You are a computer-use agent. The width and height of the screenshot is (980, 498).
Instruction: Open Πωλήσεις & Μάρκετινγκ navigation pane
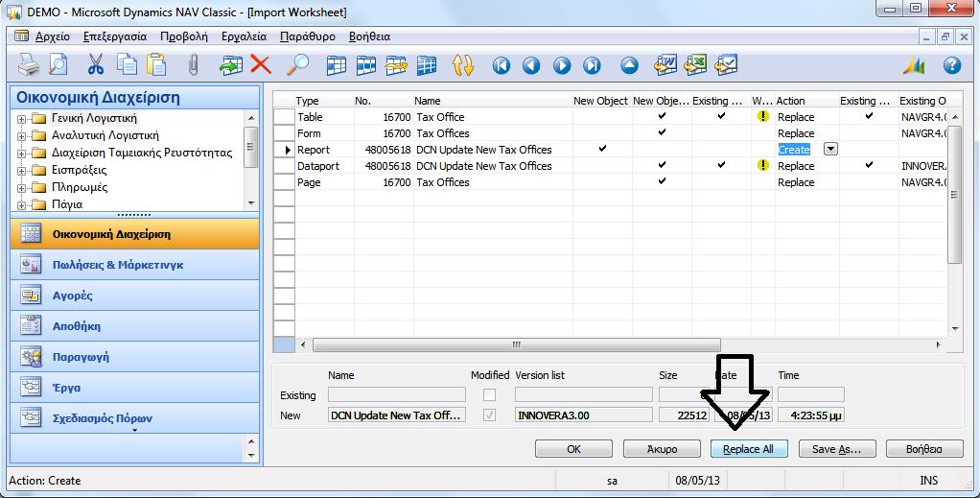[x=134, y=265]
